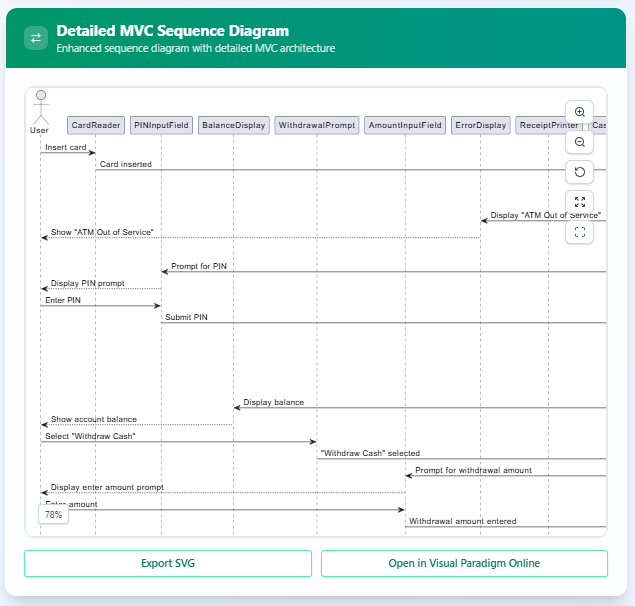
Task: Click the User actor stick figure
Action: (x=40, y=108)
